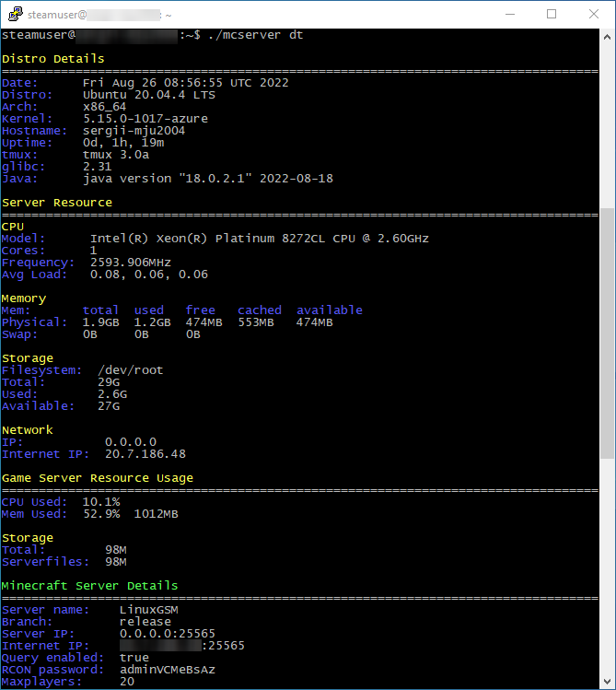This screenshot has width=616, height=690.
Task: Click the 'Serverfiles:' label
Action: pos(46,562)
